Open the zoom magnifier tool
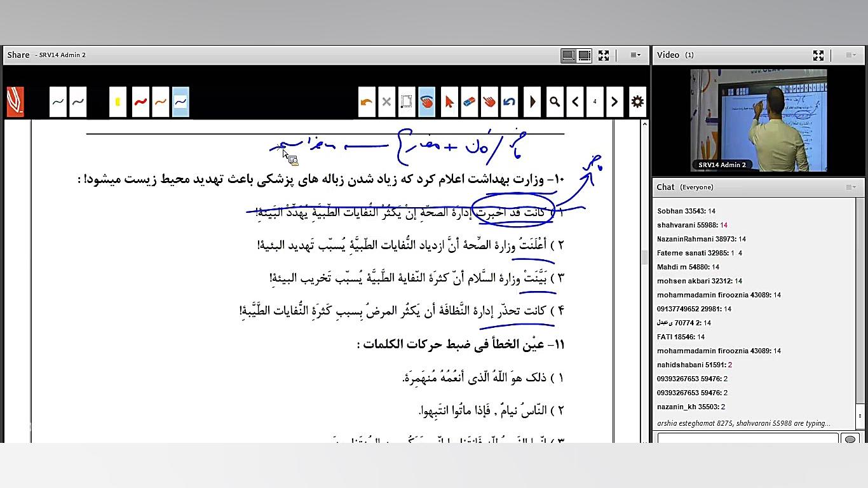 554,102
